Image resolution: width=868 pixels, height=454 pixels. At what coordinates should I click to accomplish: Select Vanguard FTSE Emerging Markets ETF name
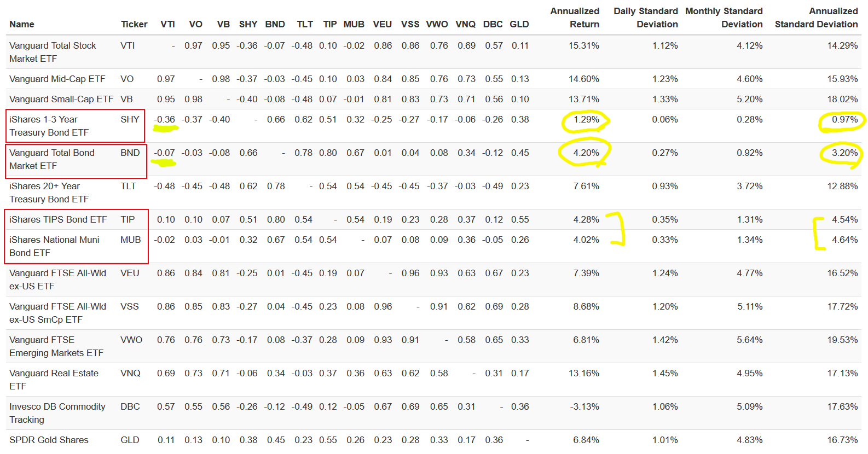pos(56,346)
